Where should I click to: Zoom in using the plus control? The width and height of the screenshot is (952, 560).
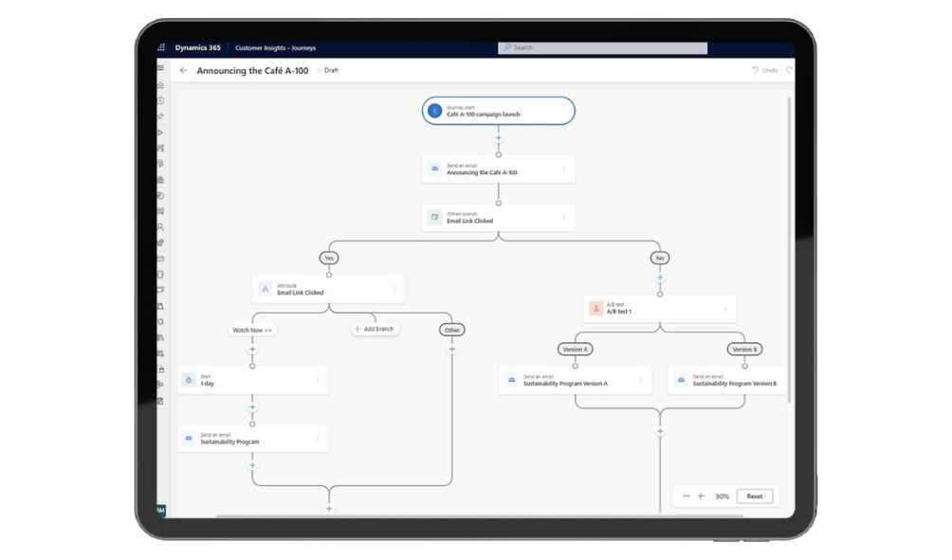coord(702,497)
